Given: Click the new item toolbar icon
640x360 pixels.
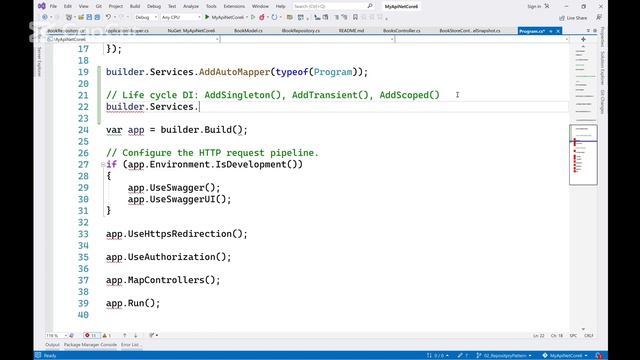Looking at the screenshot, I should coord(69,17).
